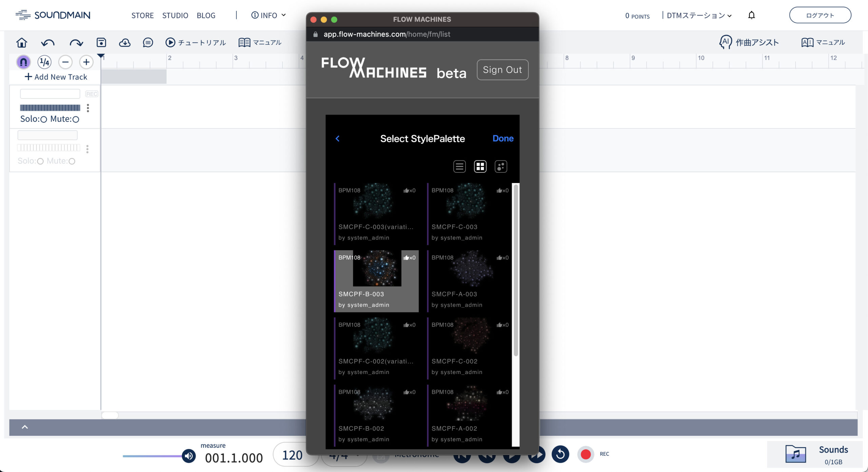
Task: Open second track's three-dot menu
Action: click(87, 149)
